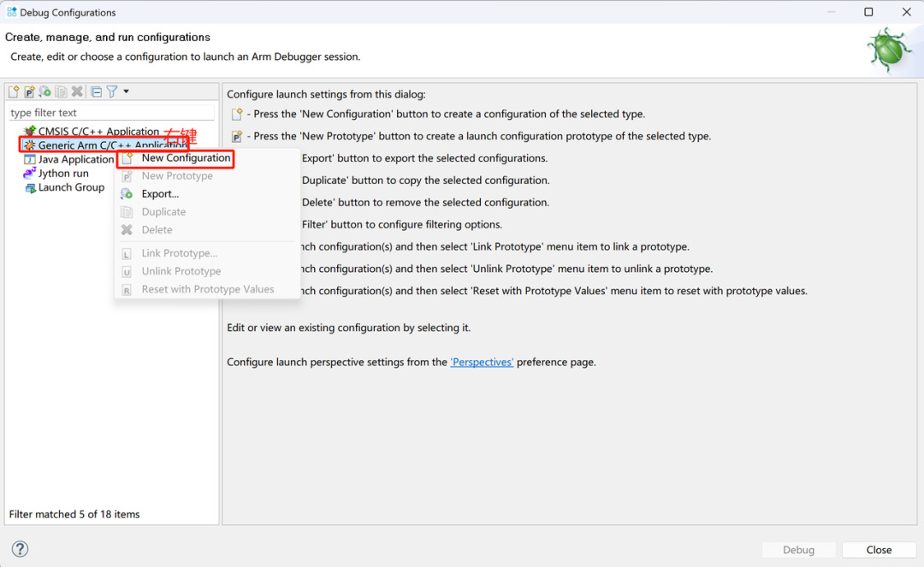
Task: Select Jython run configuration type
Action: 63,174
